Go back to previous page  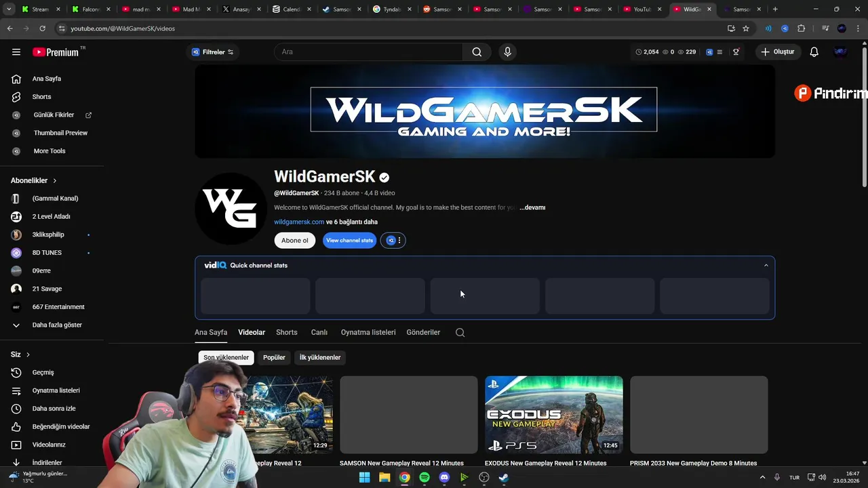[9, 28]
